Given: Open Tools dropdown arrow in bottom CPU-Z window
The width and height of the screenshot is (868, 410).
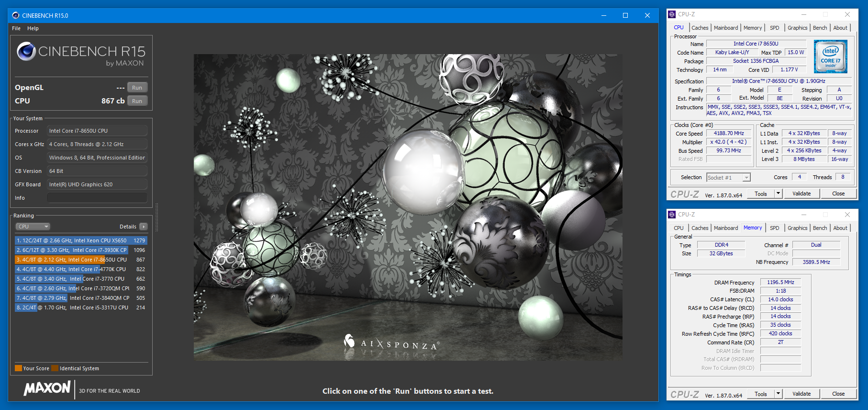Looking at the screenshot, I should pos(778,394).
